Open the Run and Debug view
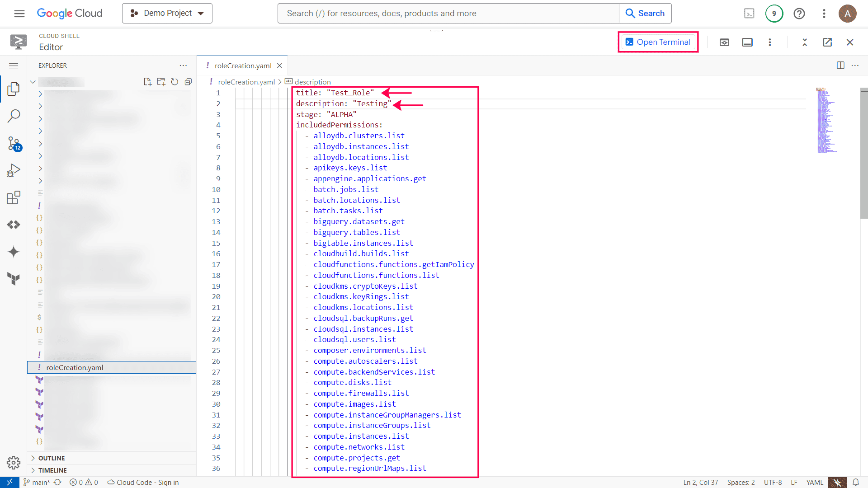The image size is (868, 488). click(13, 170)
